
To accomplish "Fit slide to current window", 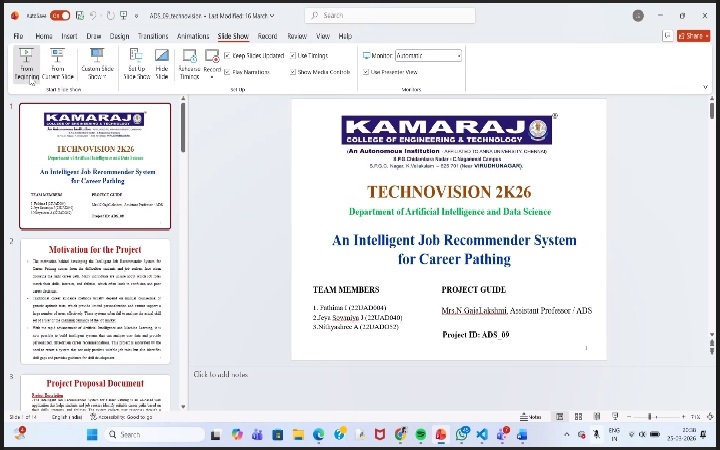I will 710,416.
